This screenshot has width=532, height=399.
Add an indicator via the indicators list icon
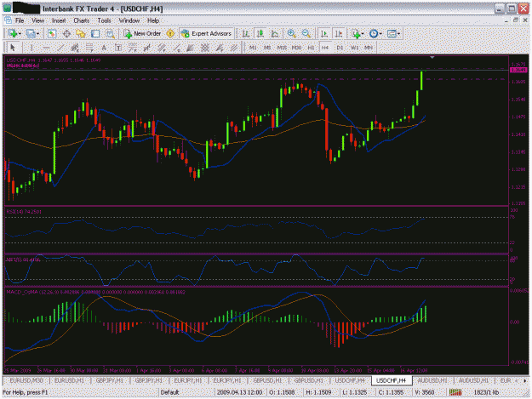(x=356, y=33)
